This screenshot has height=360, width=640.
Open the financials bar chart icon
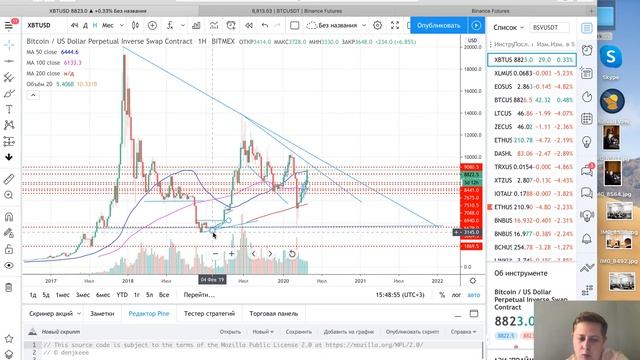(196, 26)
